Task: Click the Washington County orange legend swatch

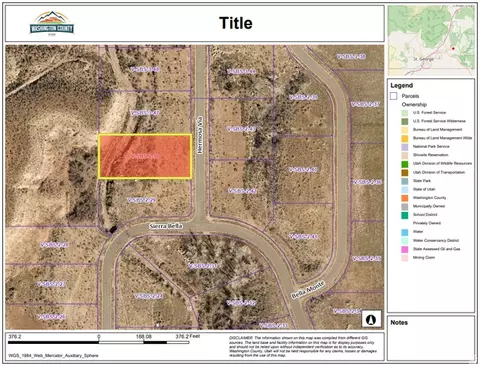Action: coord(405,198)
